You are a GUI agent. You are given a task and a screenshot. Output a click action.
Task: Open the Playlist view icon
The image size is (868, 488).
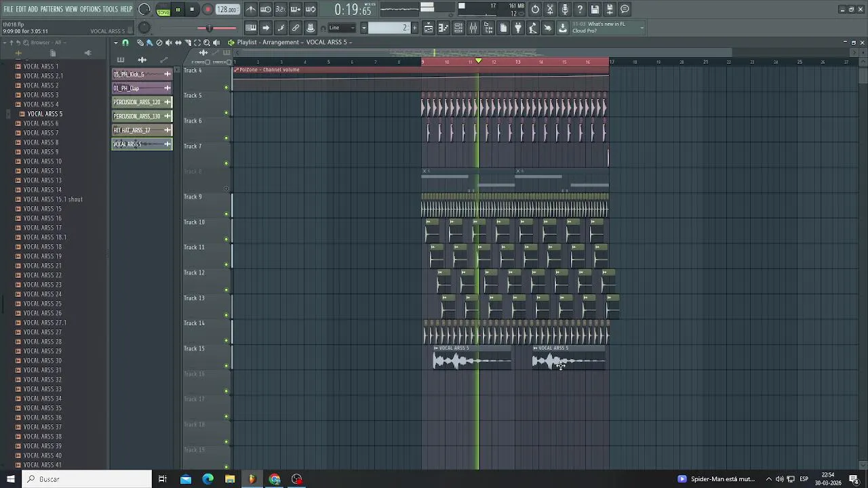tap(429, 28)
